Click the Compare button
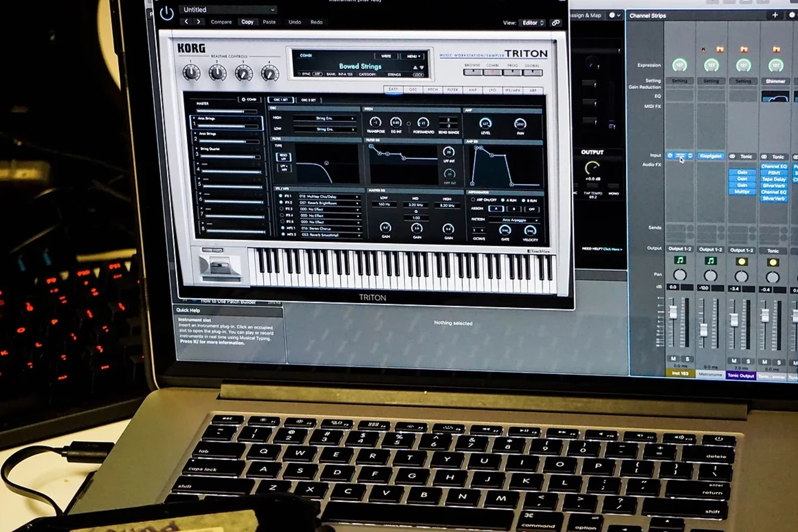The image size is (798, 532). click(x=221, y=22)
